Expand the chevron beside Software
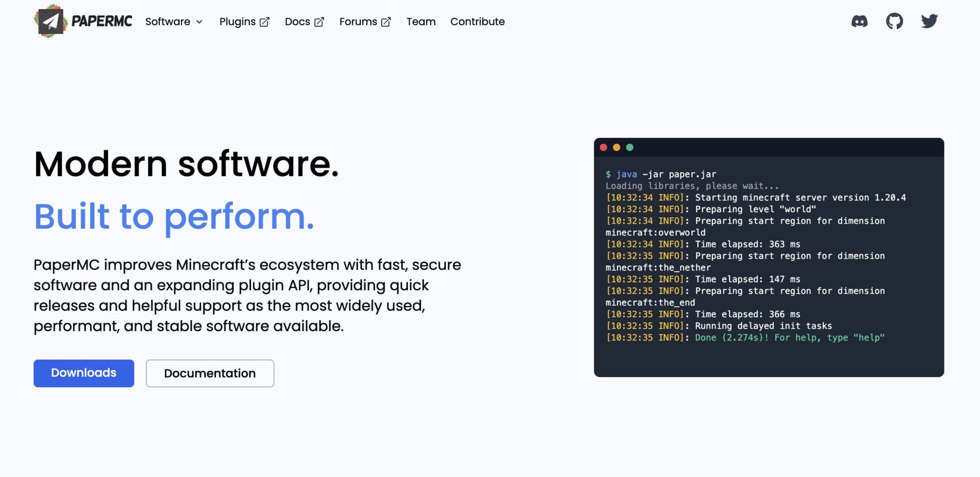 200,22
